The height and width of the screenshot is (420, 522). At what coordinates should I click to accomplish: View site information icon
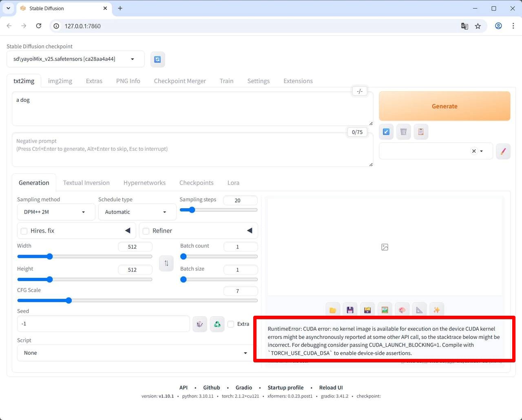tap(56, 26)
